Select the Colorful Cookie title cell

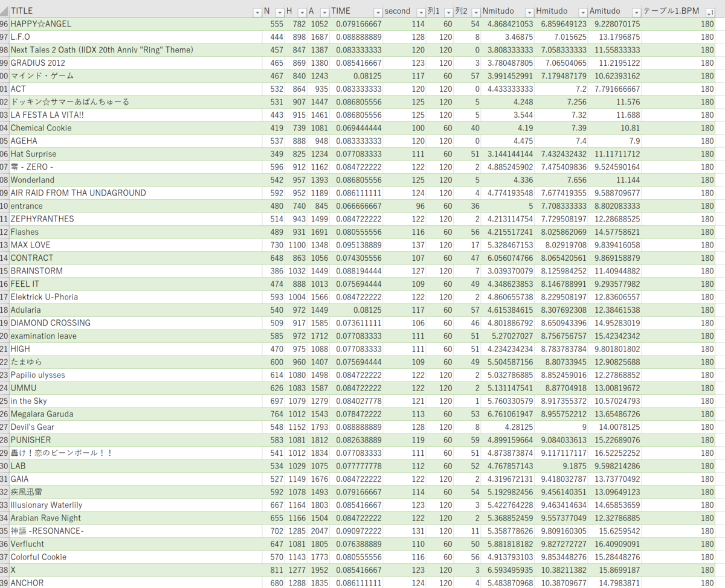tap(135, 557)
